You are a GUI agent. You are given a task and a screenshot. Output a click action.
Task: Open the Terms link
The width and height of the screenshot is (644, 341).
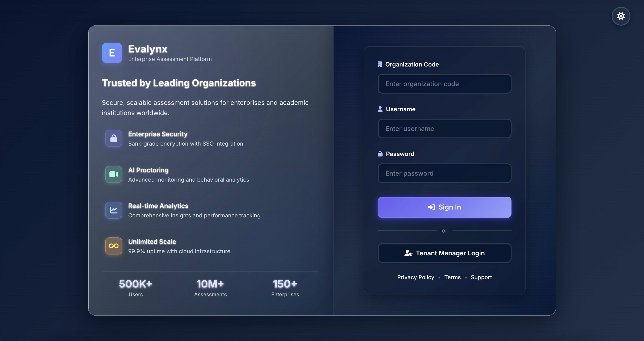click(x=452, y=277)
